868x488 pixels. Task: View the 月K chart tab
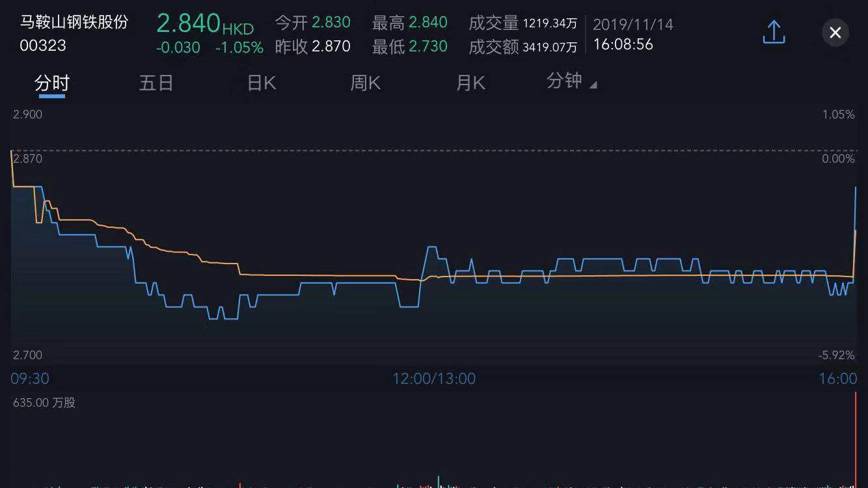[470, 83]
